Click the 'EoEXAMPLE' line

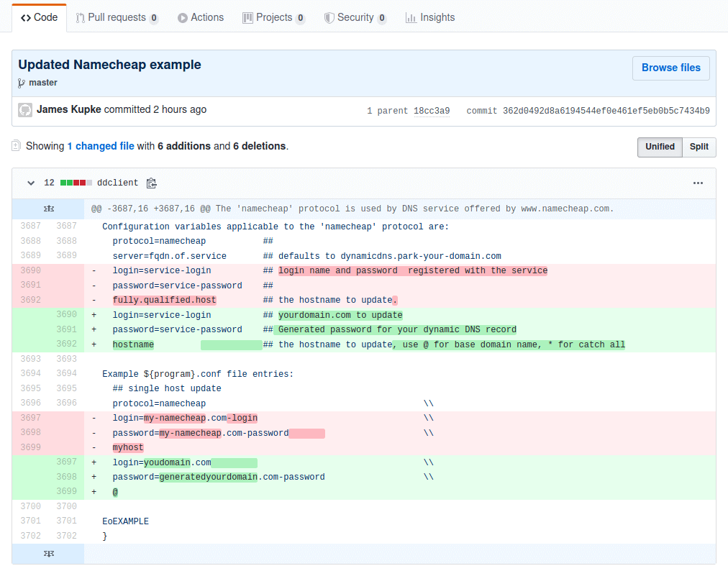click(400, 521)
